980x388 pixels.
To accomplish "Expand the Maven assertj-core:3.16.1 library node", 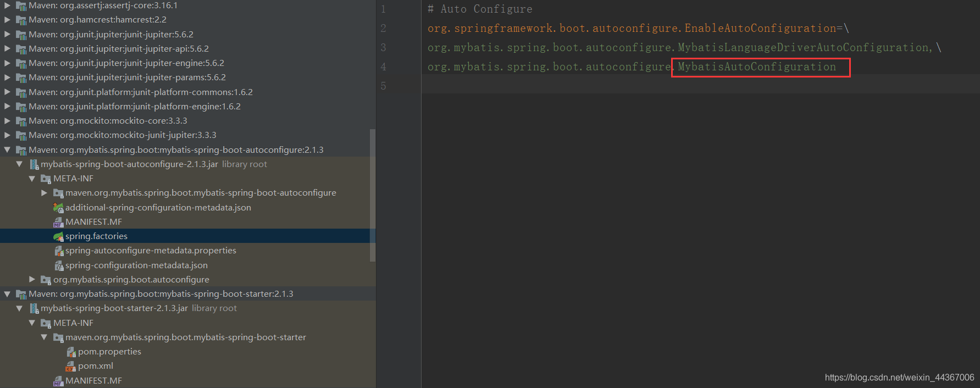I will point(7,5).
